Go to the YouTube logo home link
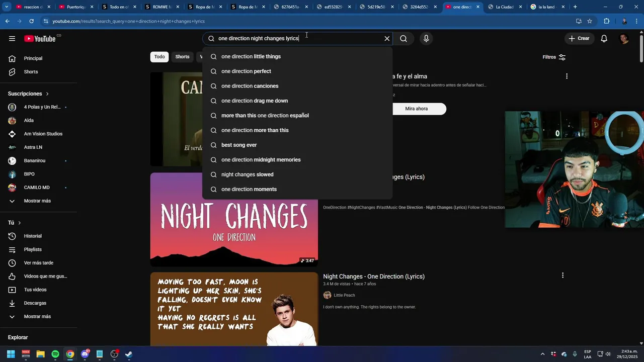 click(40, 39)
